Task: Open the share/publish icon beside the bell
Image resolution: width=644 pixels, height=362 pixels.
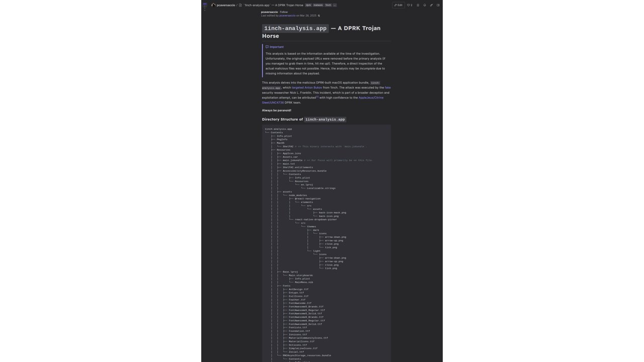Action: tap(431, 5)
